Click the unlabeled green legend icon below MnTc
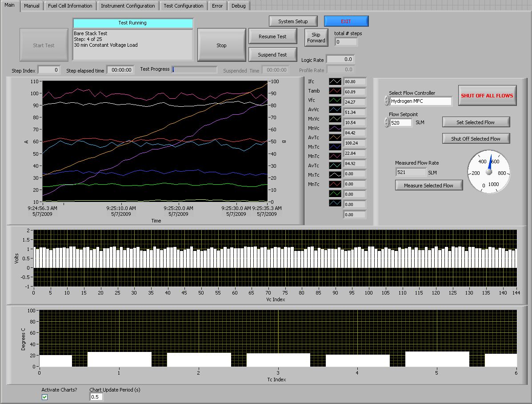The height and width of the screenshot is (404, 532). pos(335,194)
